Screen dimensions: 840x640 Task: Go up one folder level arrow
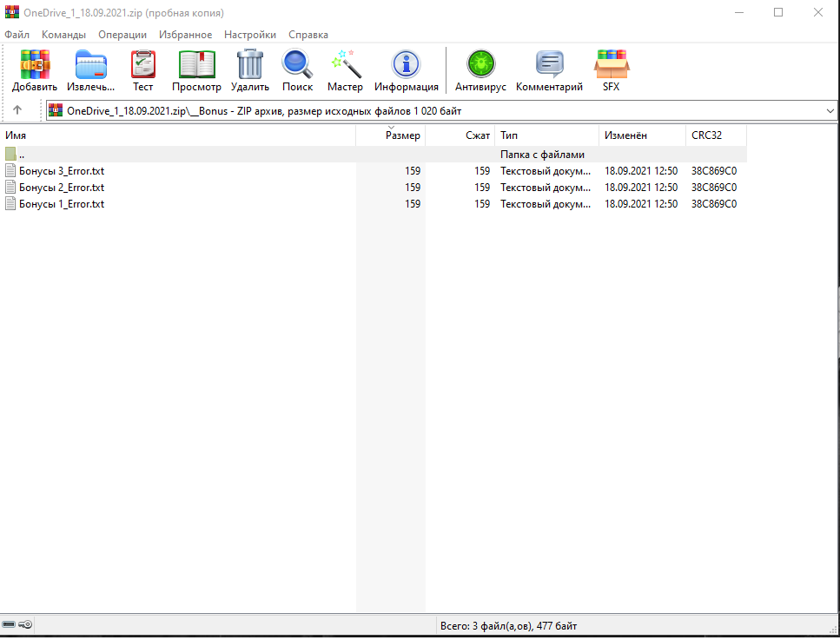[x=17, y=110]
